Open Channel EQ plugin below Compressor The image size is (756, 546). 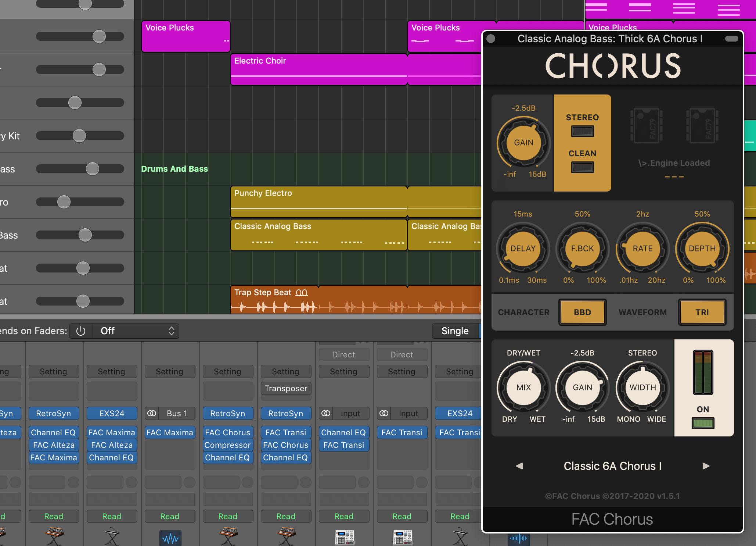click(227, 457)
